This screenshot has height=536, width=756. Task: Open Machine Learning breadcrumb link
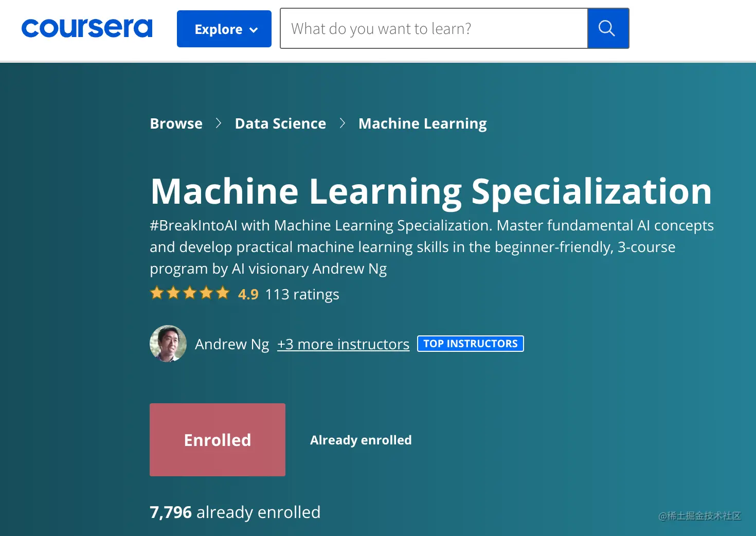[423, 124]
